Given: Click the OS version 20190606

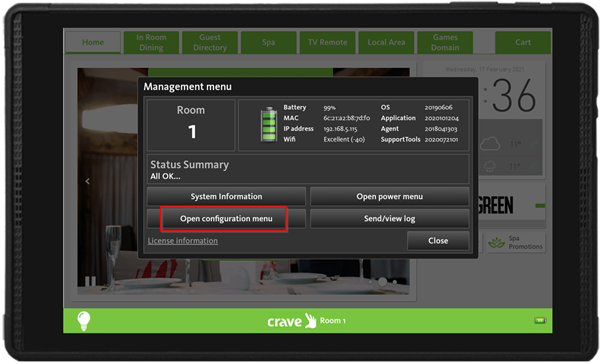Looking at the screenshot, I should pos(438,108).
